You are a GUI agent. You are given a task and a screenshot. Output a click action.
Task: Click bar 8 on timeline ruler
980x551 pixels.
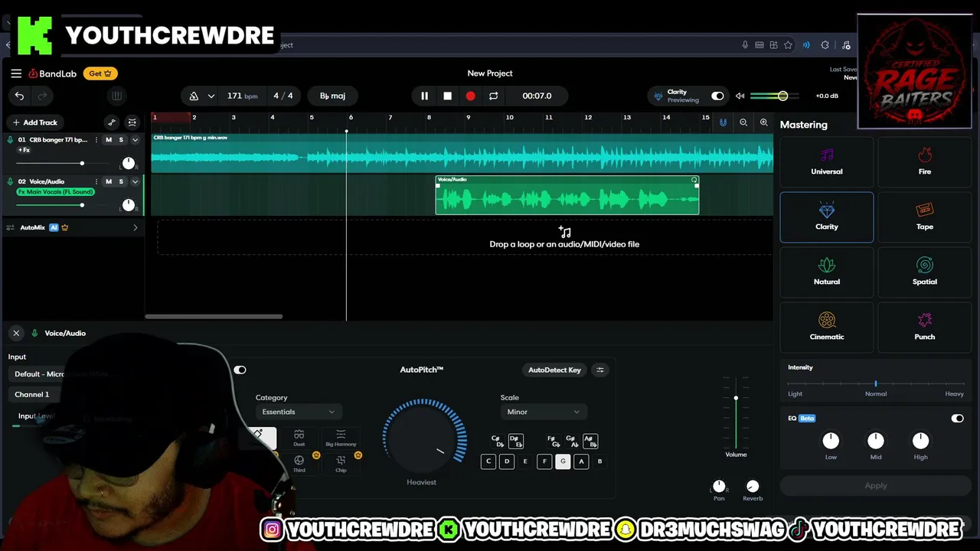[429, 118]
